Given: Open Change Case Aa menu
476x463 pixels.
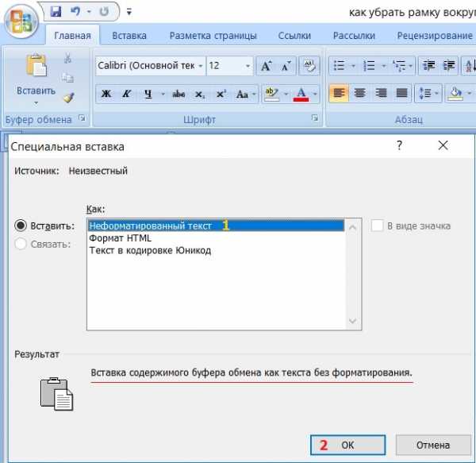Looking at the screenshot, I should click(245, 94).
